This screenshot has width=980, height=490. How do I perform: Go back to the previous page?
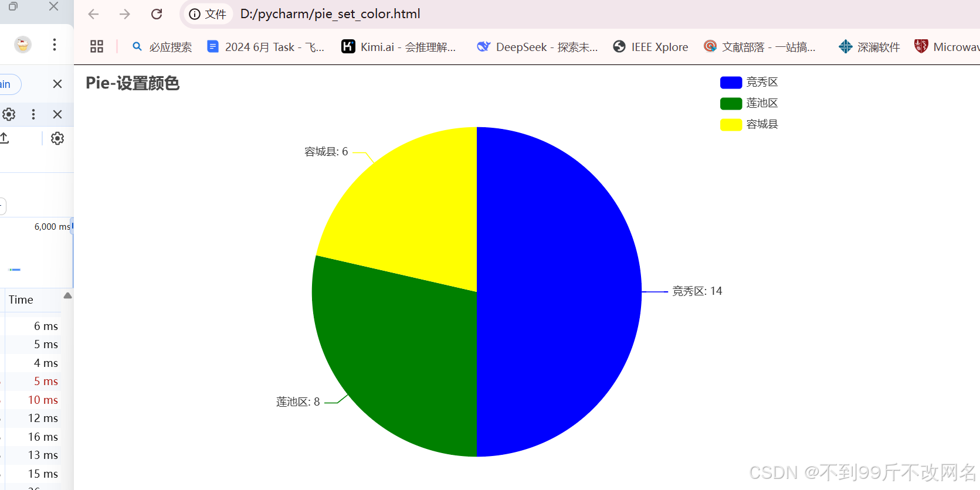pyautogui.click(x=93, y=14)
